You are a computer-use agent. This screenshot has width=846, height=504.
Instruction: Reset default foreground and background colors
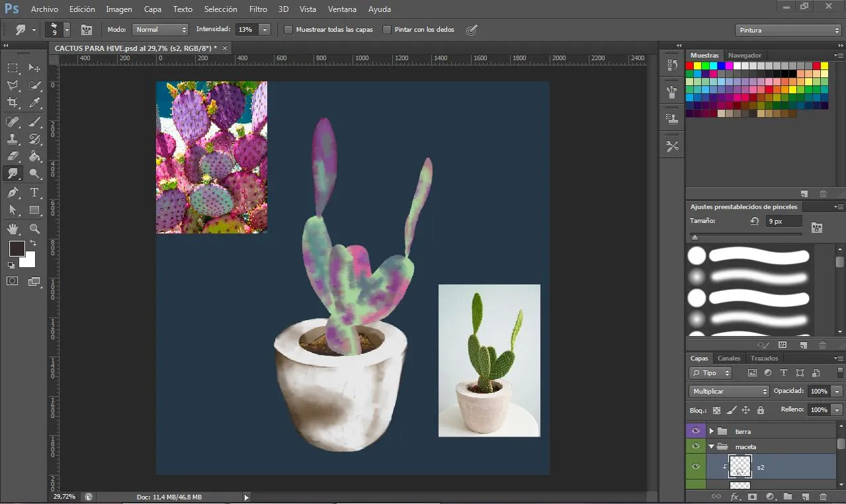click(11, 265)
